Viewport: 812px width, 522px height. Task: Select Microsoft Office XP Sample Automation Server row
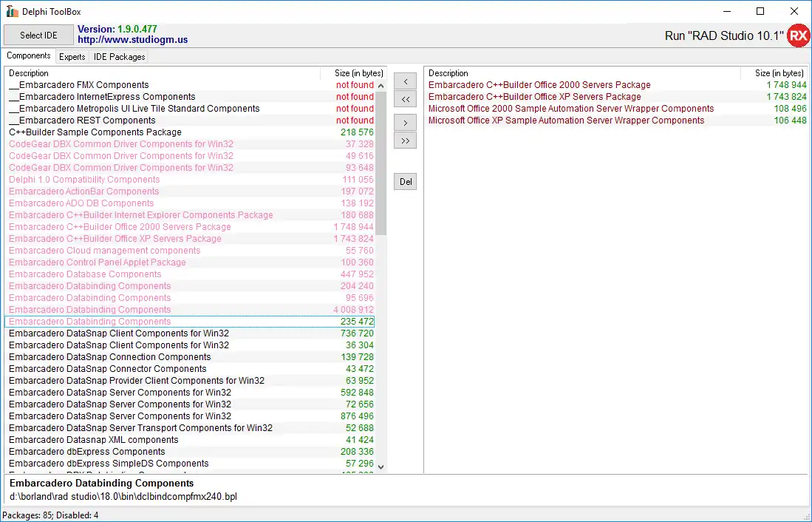click(x=616, y=121)
